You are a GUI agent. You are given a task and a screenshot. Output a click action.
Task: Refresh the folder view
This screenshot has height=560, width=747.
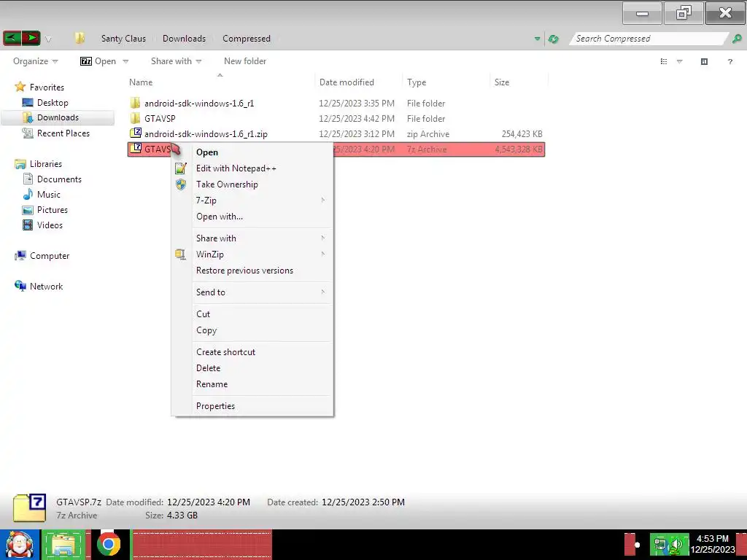[x=553, y=39]
